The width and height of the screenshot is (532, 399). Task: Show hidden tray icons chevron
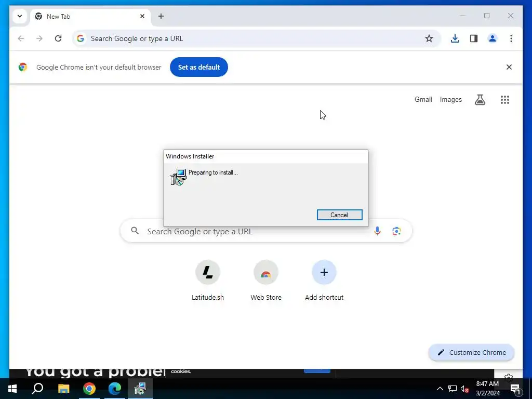(440, 389)
